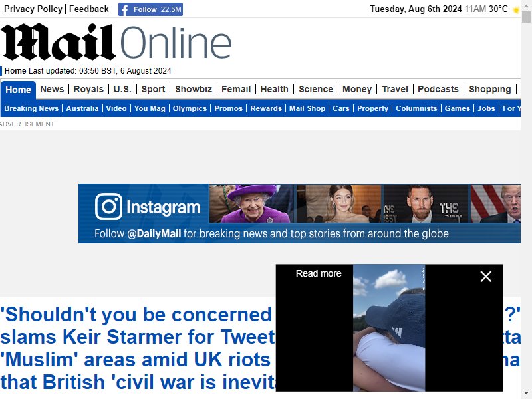
Task: Close the floating video player
Action: click(x=486, y=277)
